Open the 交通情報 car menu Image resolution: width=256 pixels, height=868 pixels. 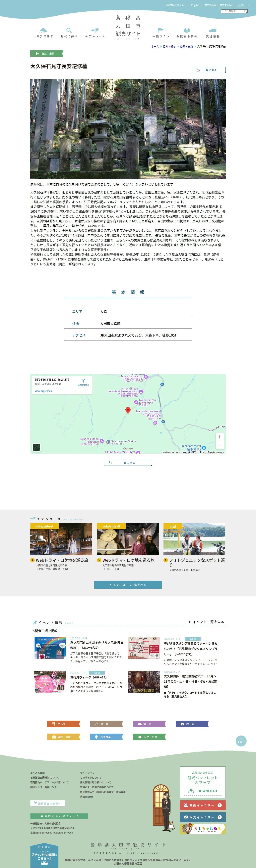(213, 32)
